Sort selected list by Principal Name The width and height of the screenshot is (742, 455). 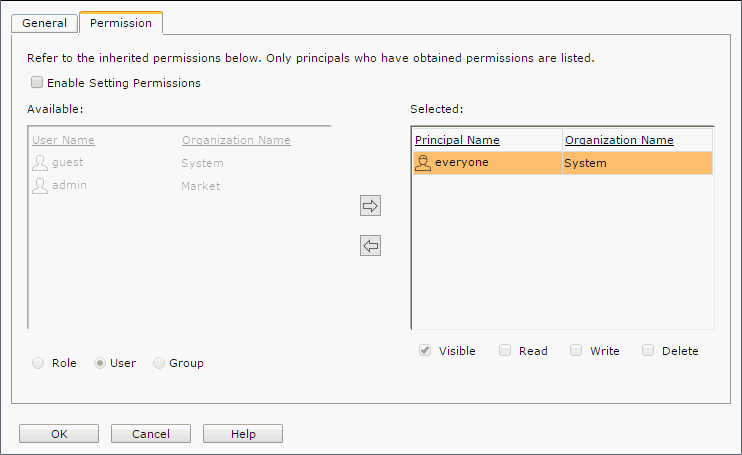[x=457, y=140]
